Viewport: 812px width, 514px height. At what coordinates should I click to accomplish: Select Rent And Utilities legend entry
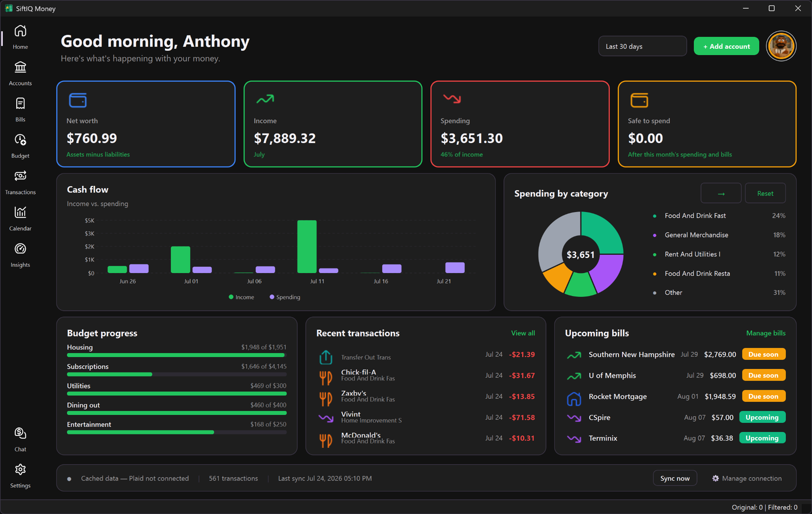(x=719, y=254)
